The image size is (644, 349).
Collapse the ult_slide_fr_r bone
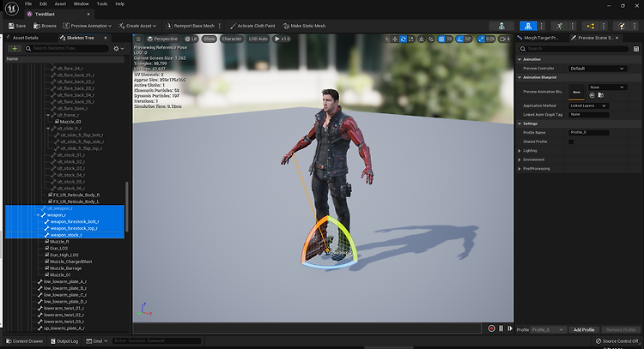pyautogui.click(x=48, y=129)
